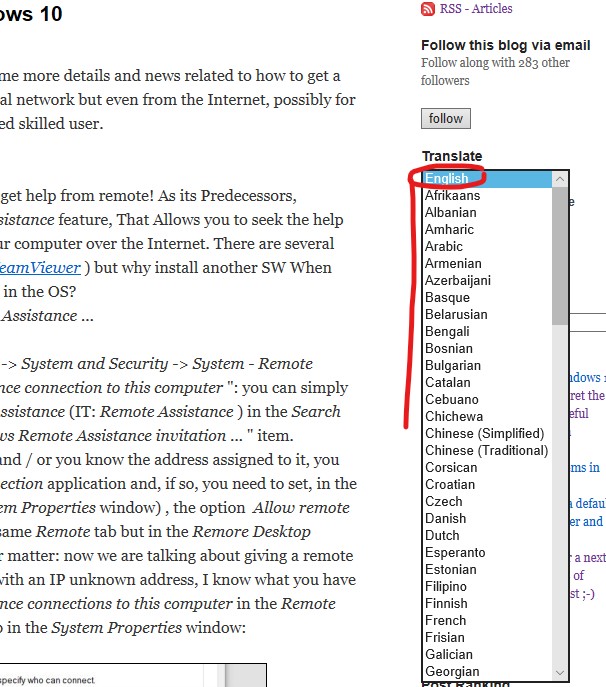Select Danish from the language list
The width and height of the screenshot is (606, 687).
[445, 519]
